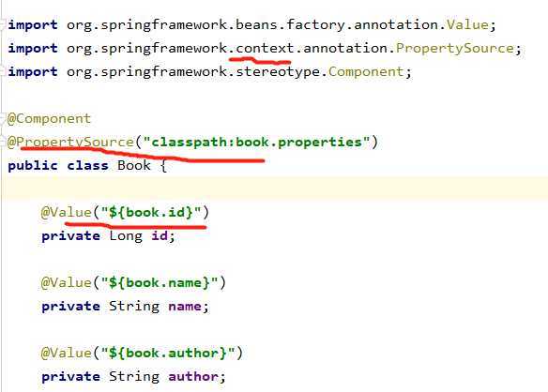Click the opening brace after Book
The height and width of the screenshot is (392, 548).
pos(163,166)
